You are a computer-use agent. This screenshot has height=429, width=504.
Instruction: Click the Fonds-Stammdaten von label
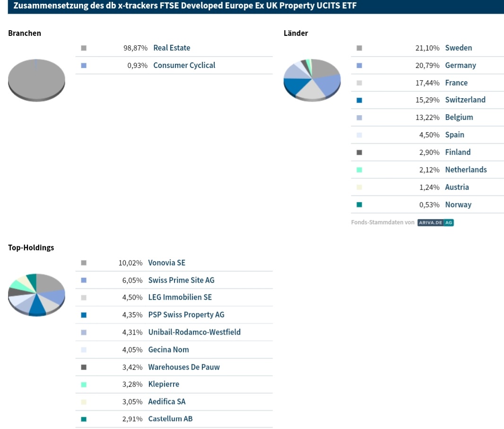[x=382, y=222]
